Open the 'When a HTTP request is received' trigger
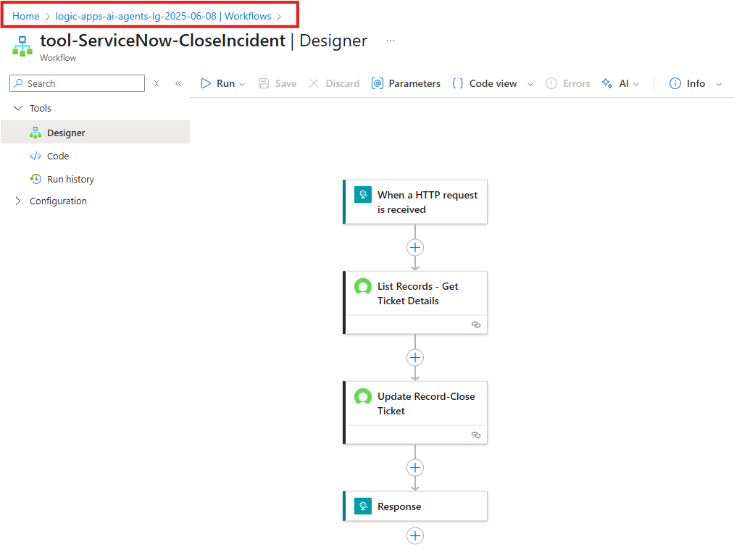734x560 pixels. click(x=415, y=201)
